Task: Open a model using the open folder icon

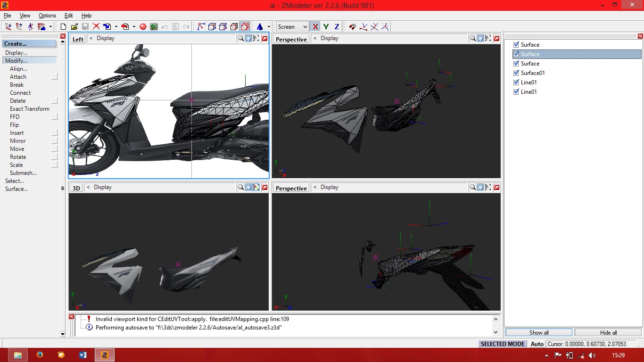Action: (x=74, y=27)
